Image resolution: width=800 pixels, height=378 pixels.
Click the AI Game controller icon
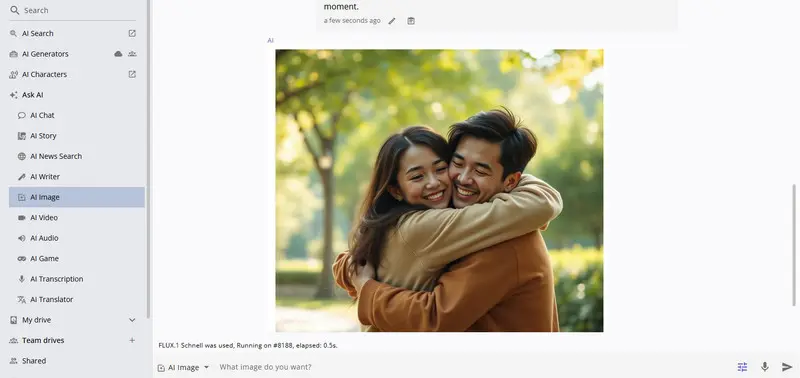[21, 259]
